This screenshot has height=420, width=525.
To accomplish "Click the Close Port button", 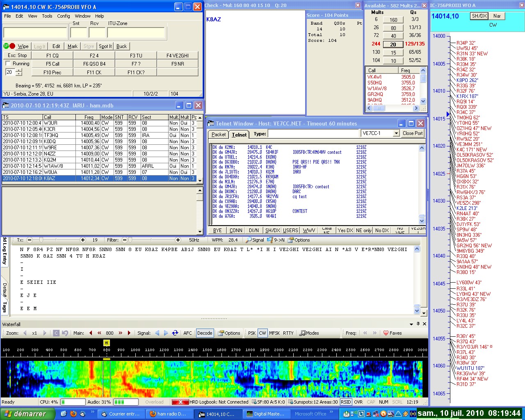I will [412, 133].
